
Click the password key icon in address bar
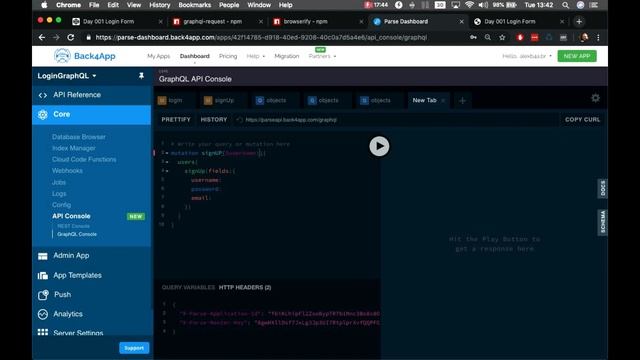[473, 37]
